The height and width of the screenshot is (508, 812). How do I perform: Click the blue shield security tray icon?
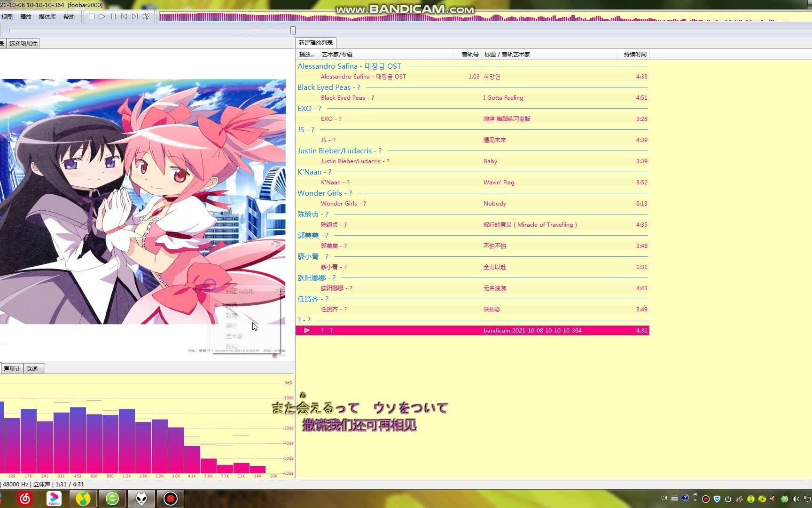tap(717, 499)
